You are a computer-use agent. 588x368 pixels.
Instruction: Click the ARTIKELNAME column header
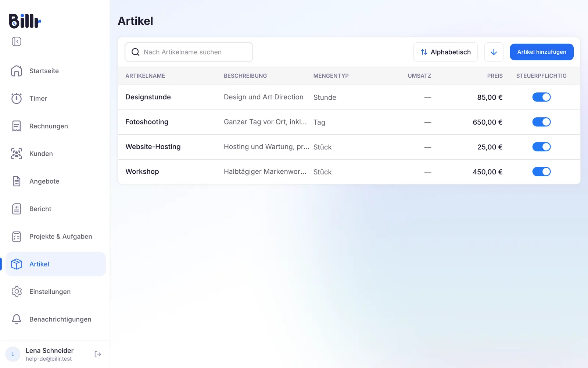(x=145, y=76)
